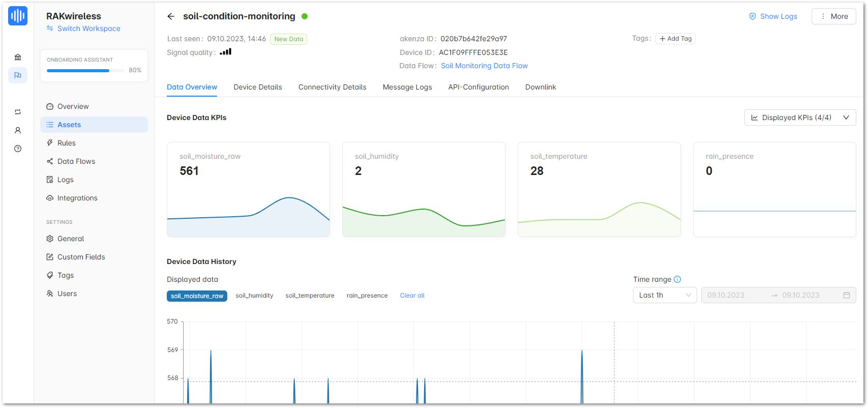Viewport: 868px width, 408px height.
Task: Click the akenza logo icon
Action: click(x=18, y=16)
